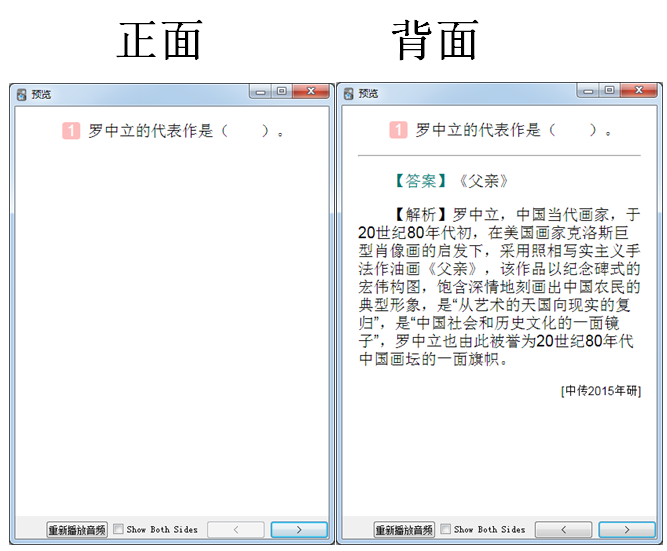Minimize the right preview window
667x551 pixels.
tap(588, 91)
